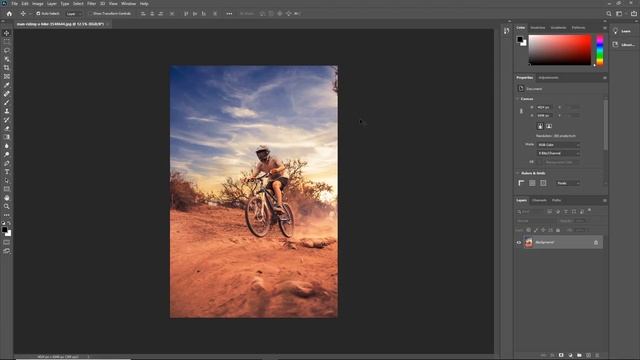Screen dimensions: 640x360
Task: Open the RGB Color mode dropdown
Action: pos(558,145)
